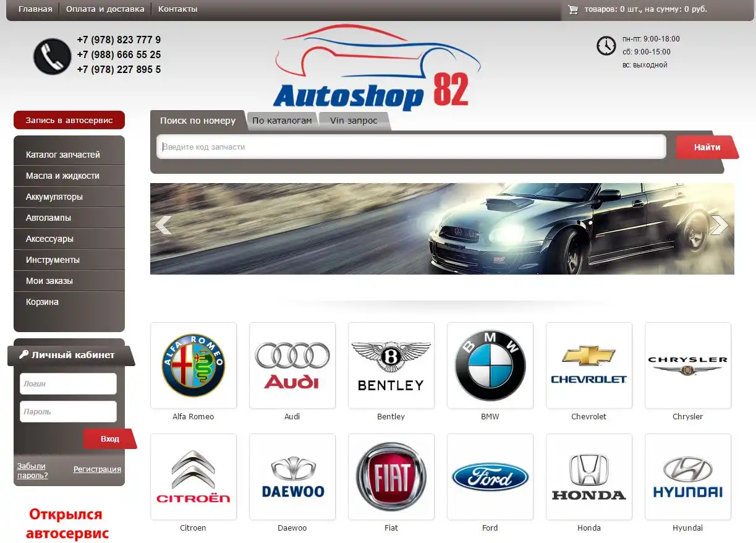Open the Vin запрос tab
The height and width of the screenshot is (543, 756).
(354, 121)
